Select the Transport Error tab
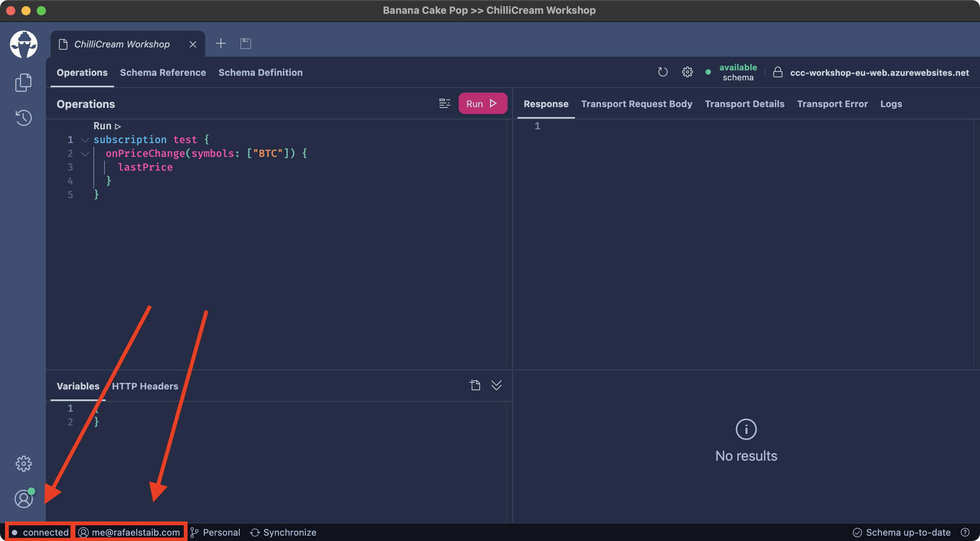The width and height of the screenshot is (980, 541). 832,104
